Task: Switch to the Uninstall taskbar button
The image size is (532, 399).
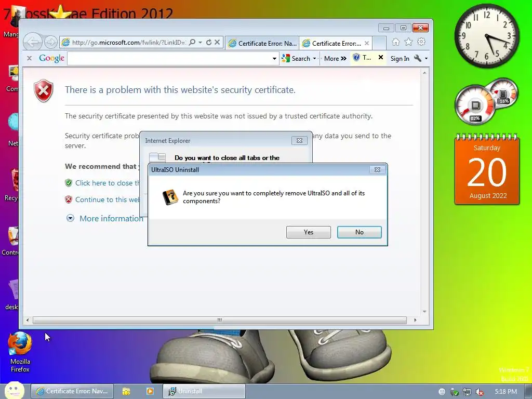Action: pyautogui.click(x=204, y=391)
